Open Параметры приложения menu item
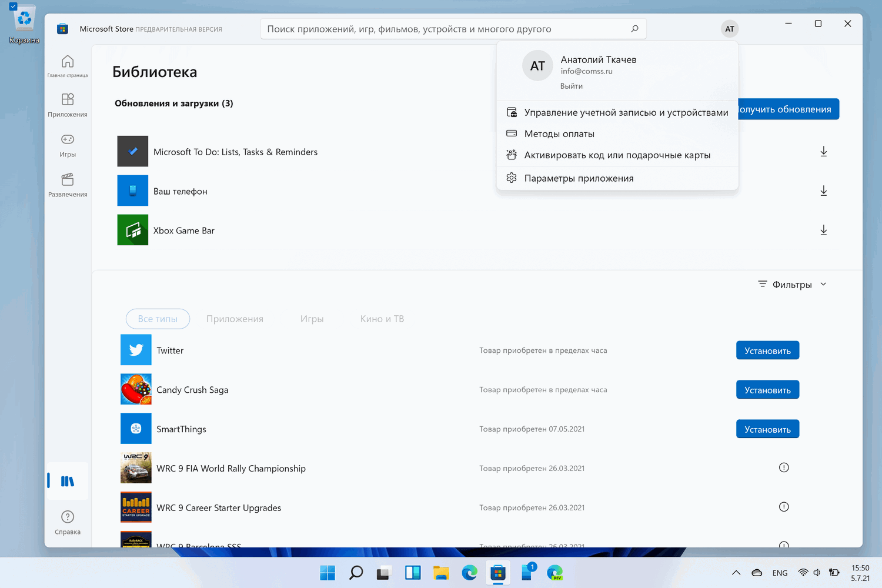This screenshot has width=882, height=588. click(x=617, y=178)
